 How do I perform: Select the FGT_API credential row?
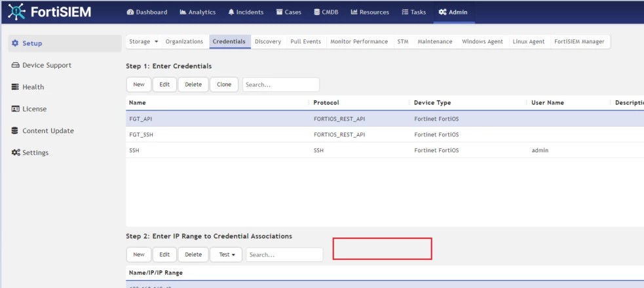[385, 119]
